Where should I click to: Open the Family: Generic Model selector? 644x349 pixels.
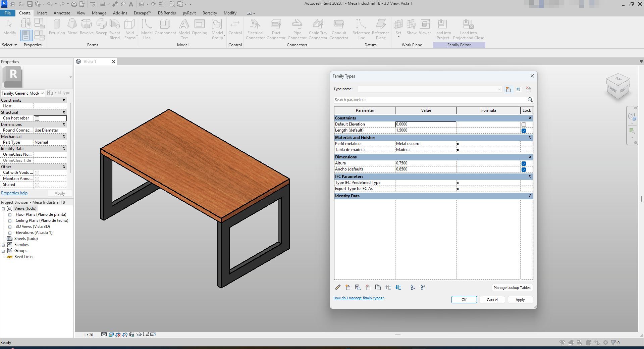point(23,93)
